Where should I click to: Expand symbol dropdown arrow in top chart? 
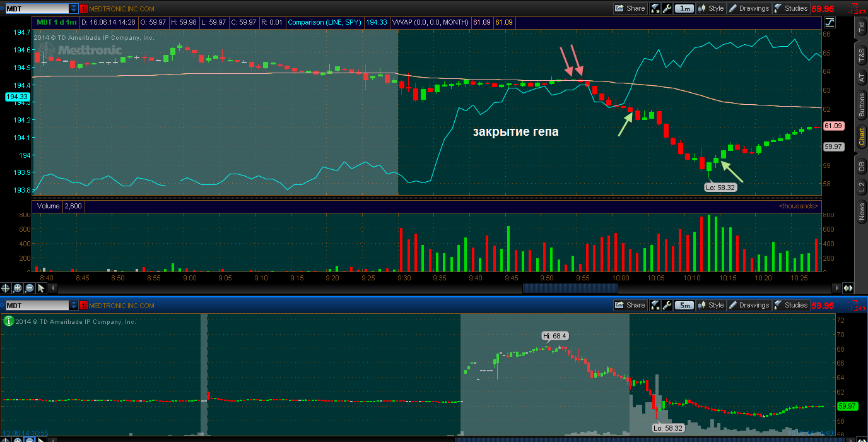(x=74, y=9)
